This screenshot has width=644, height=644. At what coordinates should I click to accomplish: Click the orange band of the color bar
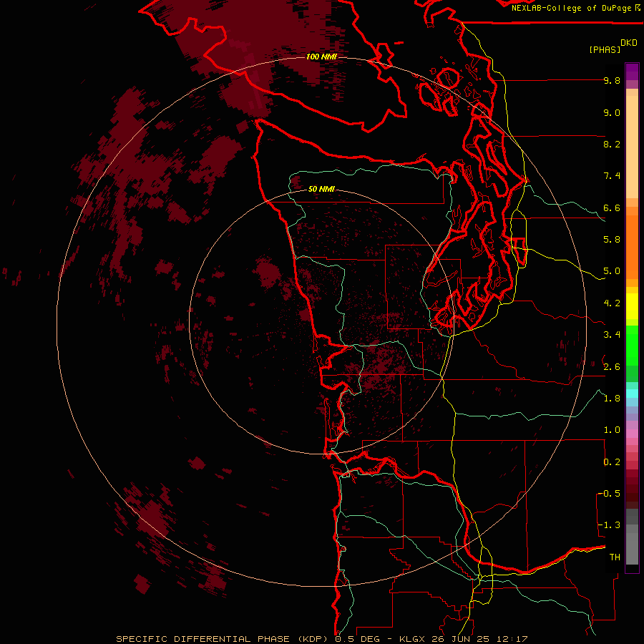click(632, 246)
